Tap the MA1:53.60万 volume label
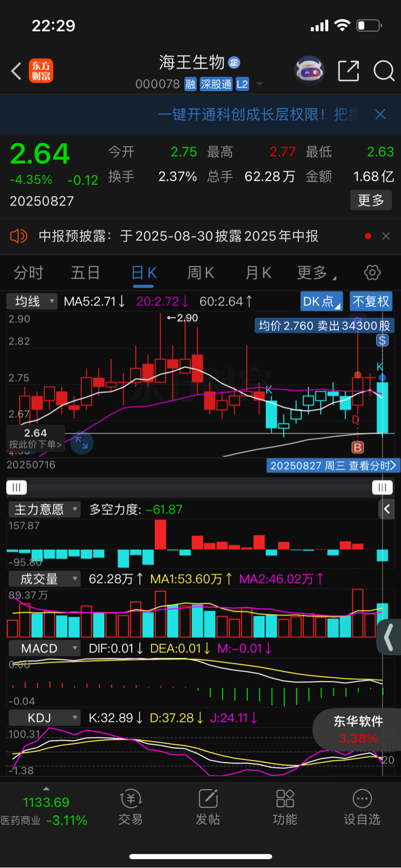Screen dimensions: 401x868 coord(192,579)
